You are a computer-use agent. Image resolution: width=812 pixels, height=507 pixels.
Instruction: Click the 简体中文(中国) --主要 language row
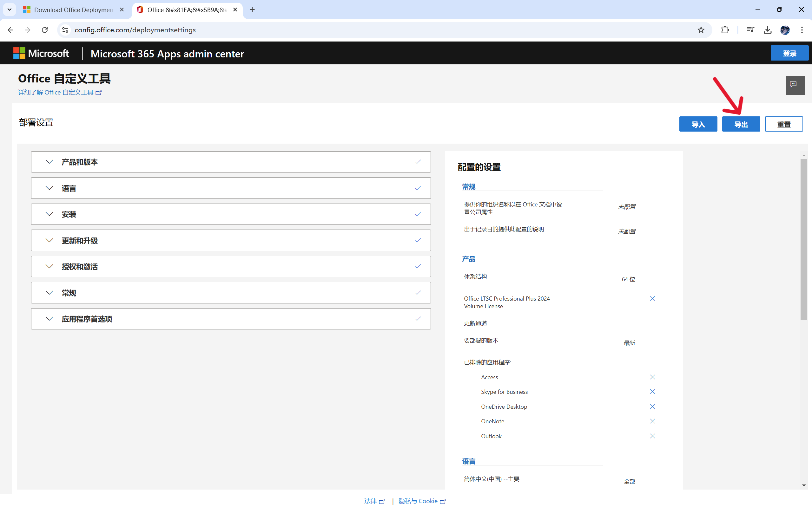point(492,479)
